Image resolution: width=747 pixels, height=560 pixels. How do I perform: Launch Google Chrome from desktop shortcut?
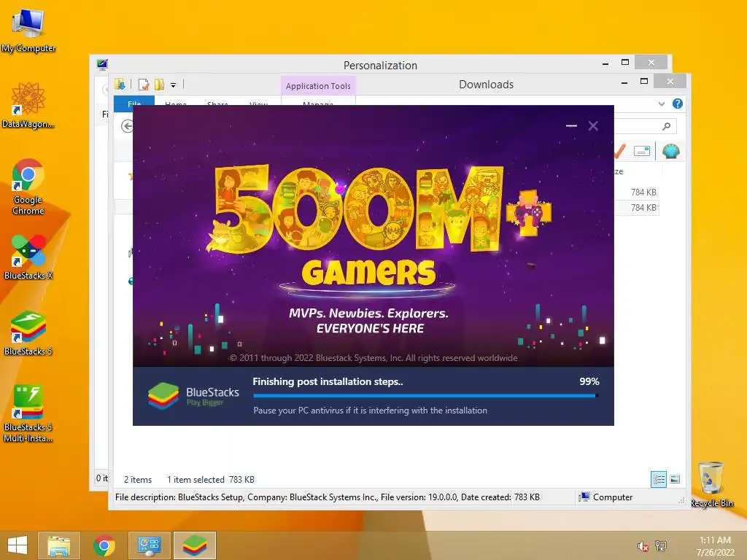28,186
